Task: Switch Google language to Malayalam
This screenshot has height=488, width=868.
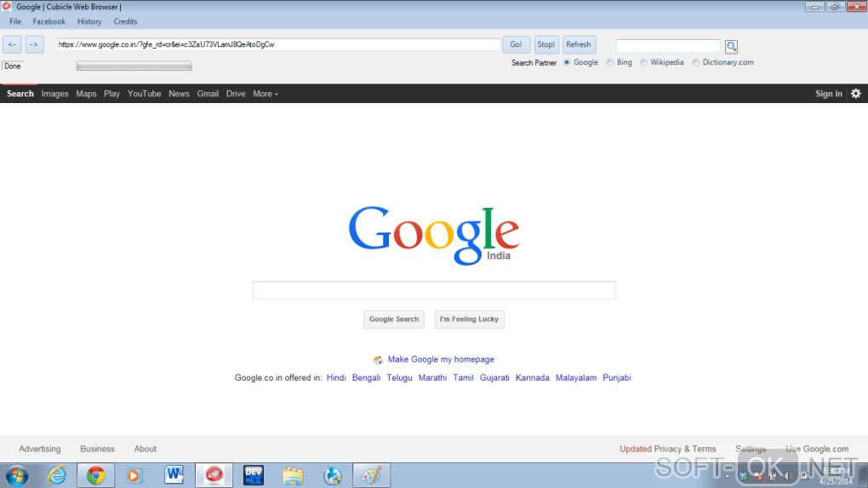Action: click(576, 378)
